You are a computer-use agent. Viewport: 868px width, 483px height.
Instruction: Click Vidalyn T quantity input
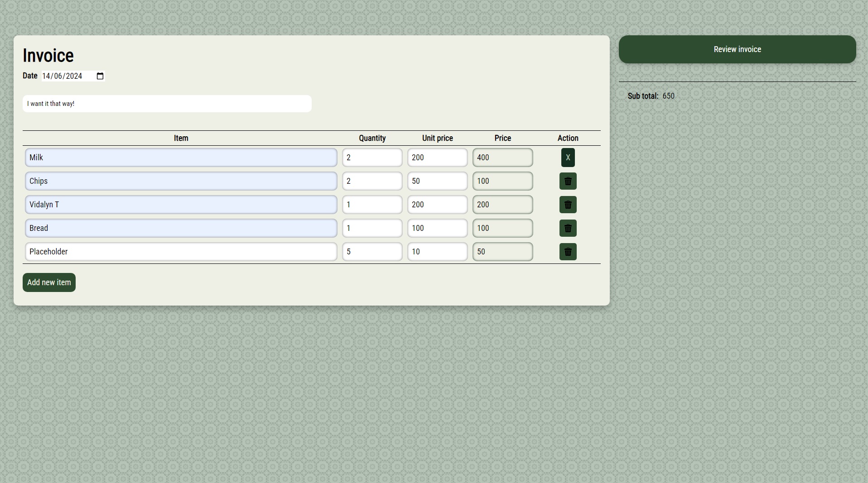coord(372,205)
